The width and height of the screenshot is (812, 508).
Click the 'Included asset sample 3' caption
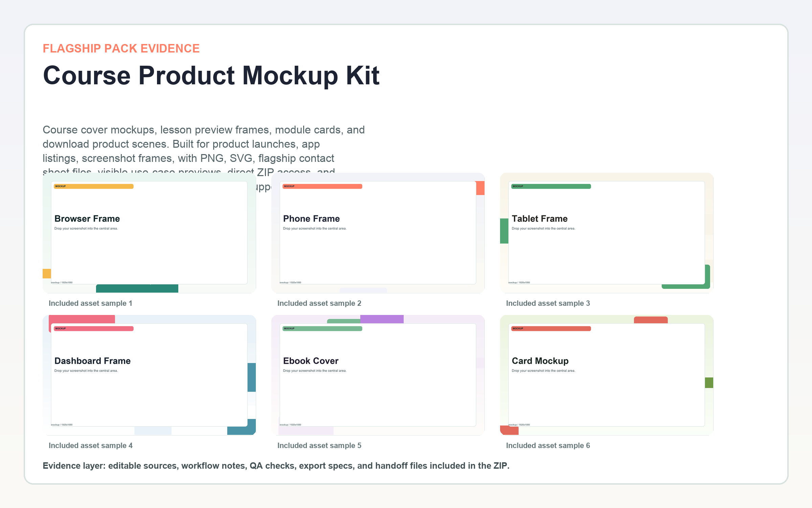click(x=548, y=303)
